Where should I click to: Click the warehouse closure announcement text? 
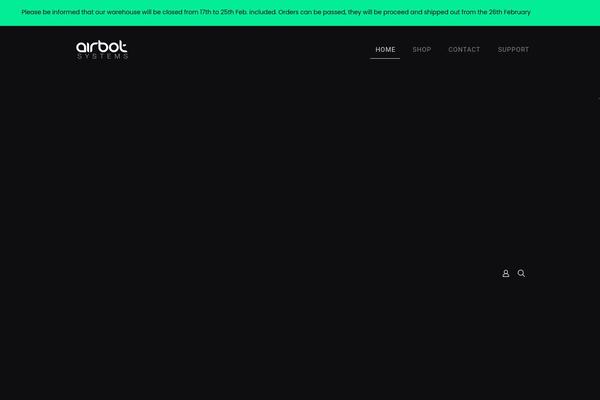click(276, 12)
